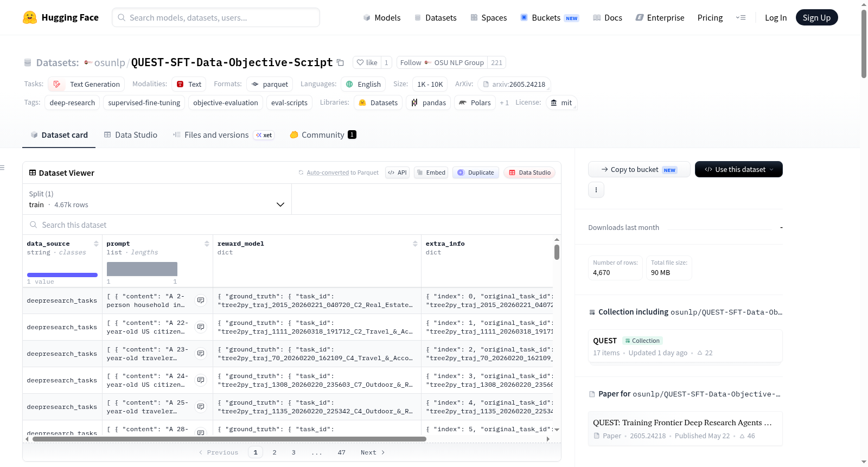Image resolution: width=868 pixels, height=467 pixels.
Task: Select the Text Generation task tag
Action: [x=86, y=84]
